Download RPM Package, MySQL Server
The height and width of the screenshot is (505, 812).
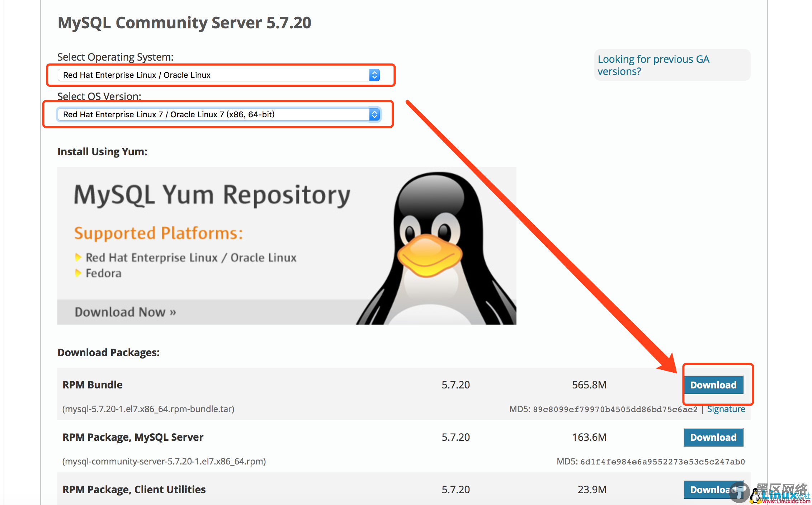click(x=713, y=437)
